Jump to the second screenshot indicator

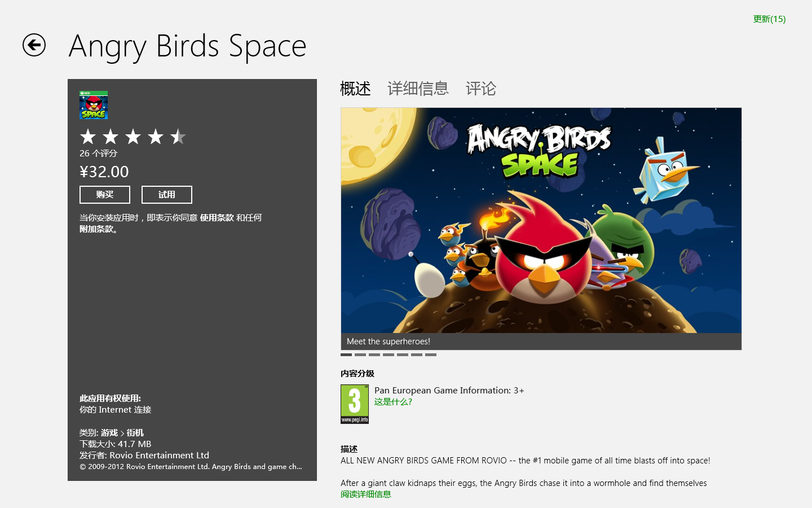pyautogui.click(x=360, y=355)
